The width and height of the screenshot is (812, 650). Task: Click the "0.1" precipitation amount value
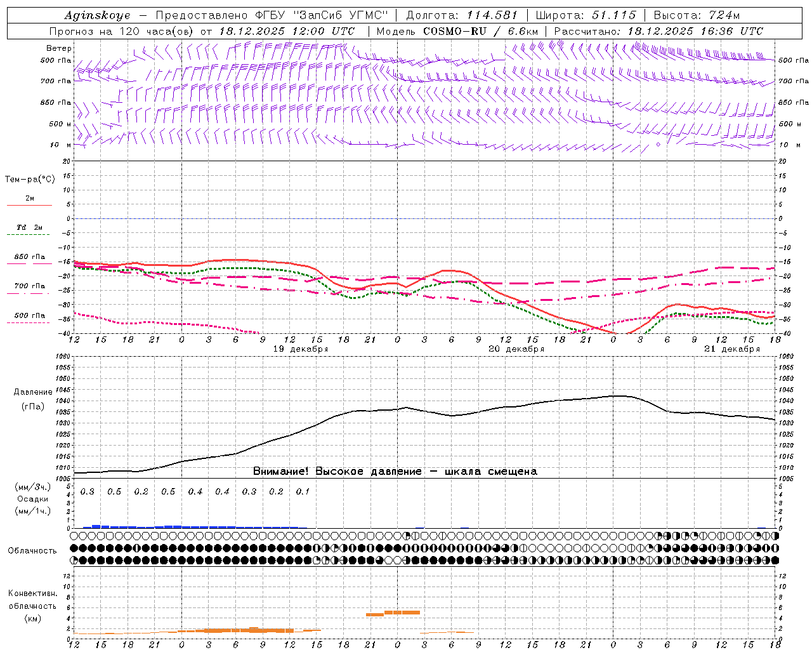tap(303, 492)
